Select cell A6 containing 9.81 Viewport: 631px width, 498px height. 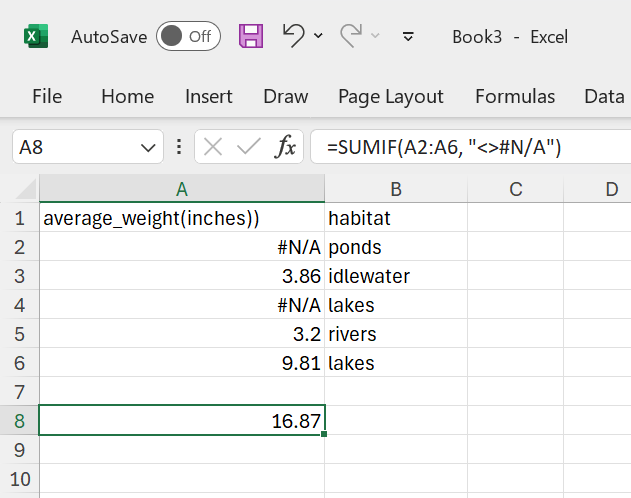pos(181,363)
